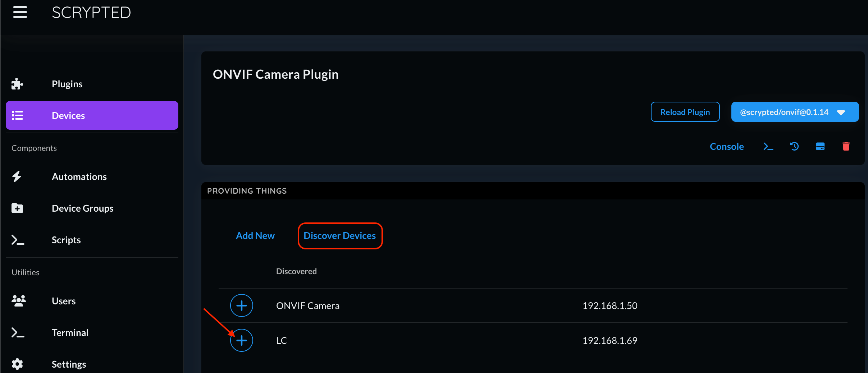Image resolution: width=868 pixels, height=373 pixels.
Task: Open the @scrypted/onvif@0.1.14 version dropdown
Action: click(x=795, y=112)
